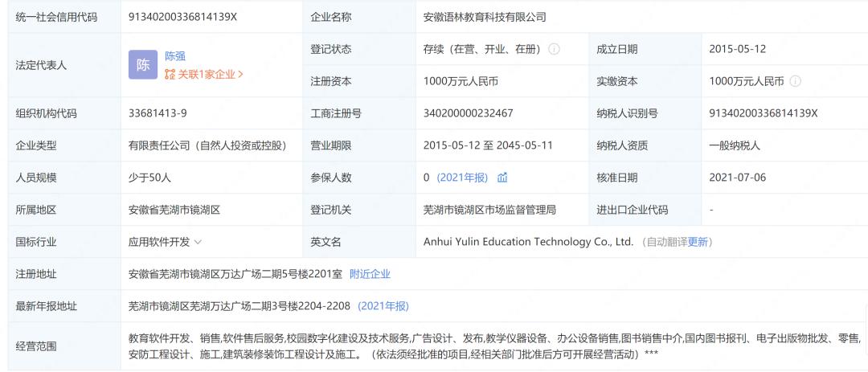Open the 2021年报 link beside 参保人数

point(463,178)
